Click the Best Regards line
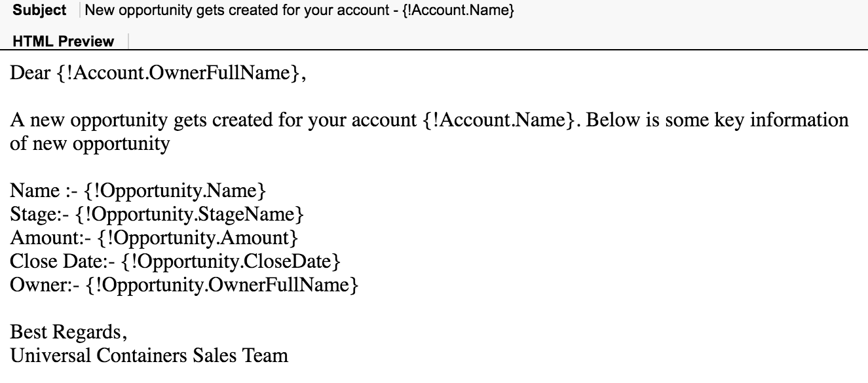Viewport: 868px width, 383px height. point(69,333)
